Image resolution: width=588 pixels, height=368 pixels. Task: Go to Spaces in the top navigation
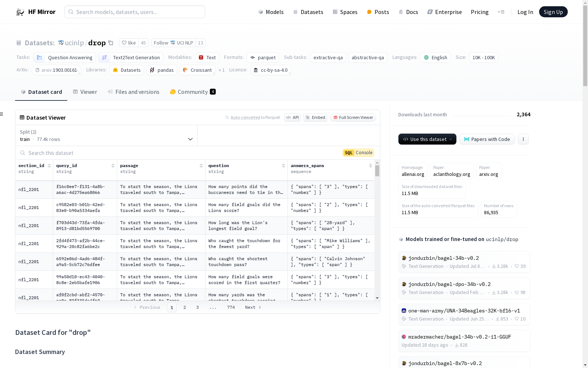click(345, 12)
